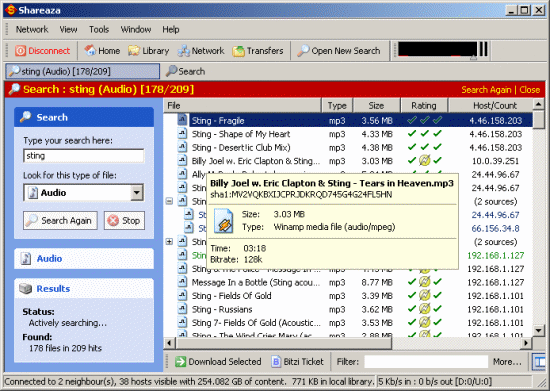Click green host 192.168.1.127 cell
This screenshot has width=550, height=391.
496,256
